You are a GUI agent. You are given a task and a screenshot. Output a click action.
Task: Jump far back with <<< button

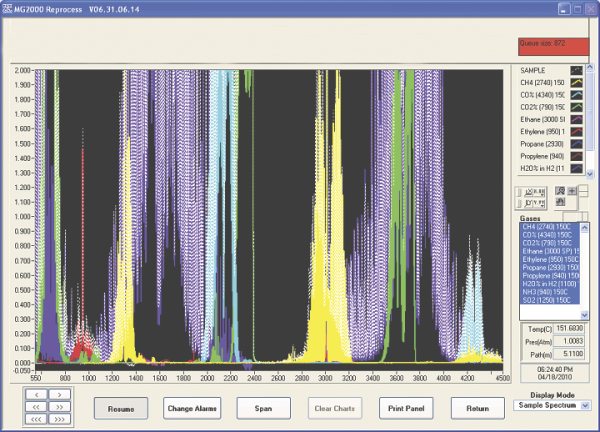coord(36,419)
